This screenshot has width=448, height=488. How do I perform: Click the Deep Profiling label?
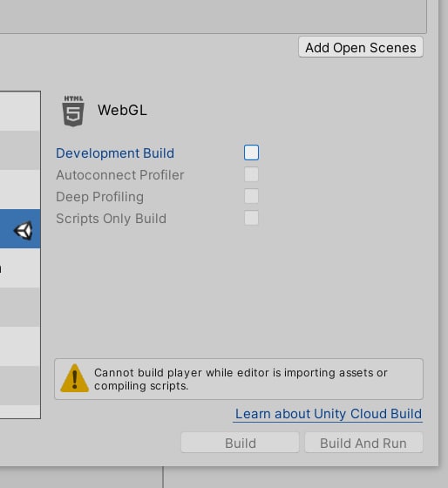[100, 197]
